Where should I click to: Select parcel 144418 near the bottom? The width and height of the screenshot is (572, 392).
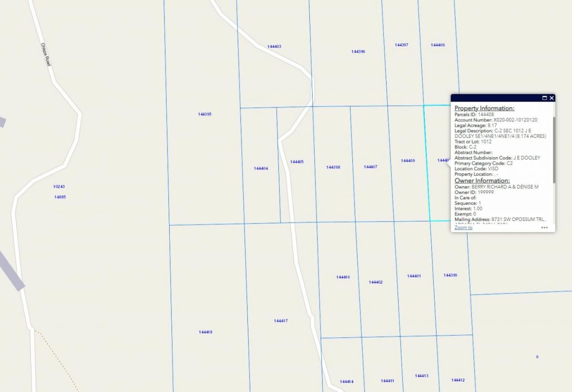(205, 332)
